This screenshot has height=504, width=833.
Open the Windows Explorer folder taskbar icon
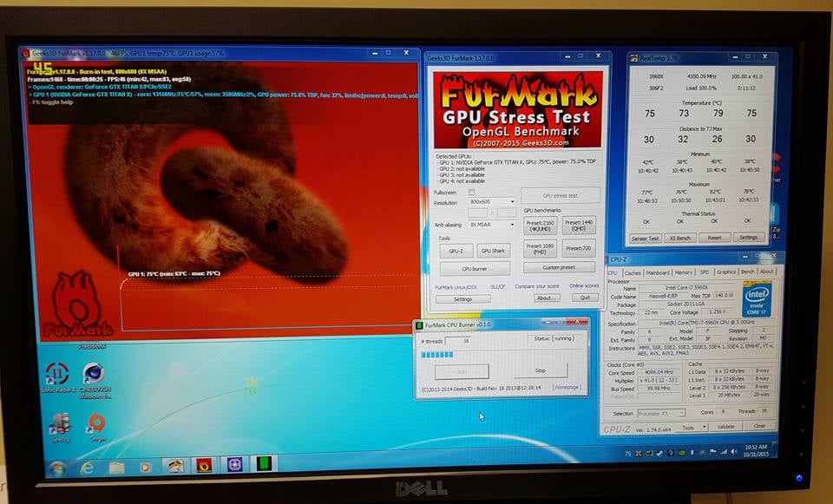(x=116, y=468)
